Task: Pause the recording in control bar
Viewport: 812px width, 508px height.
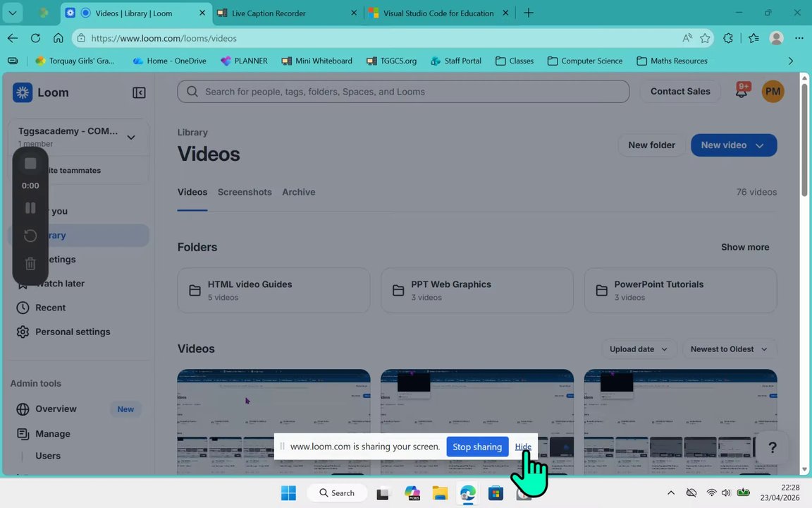Action: click(x=30, y=208)
